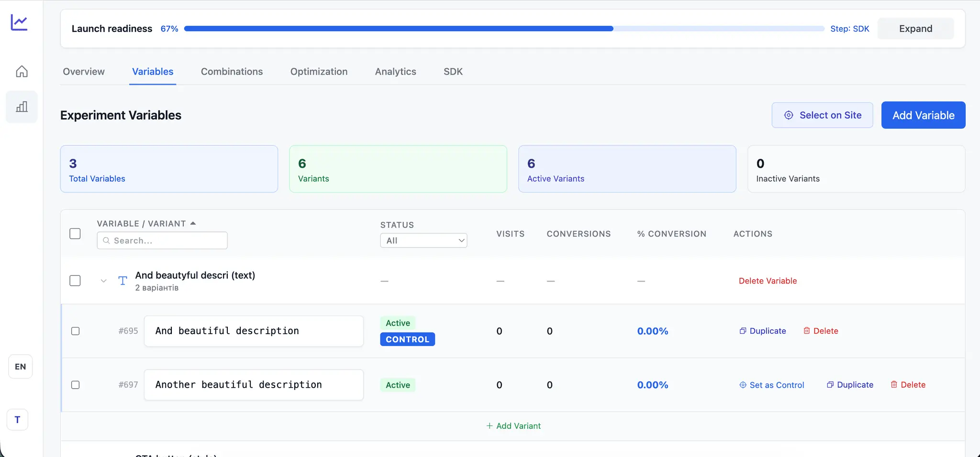Click the Variants stat card
The height and width of the screenshot is (457, 980).
[x=398, y=169]
